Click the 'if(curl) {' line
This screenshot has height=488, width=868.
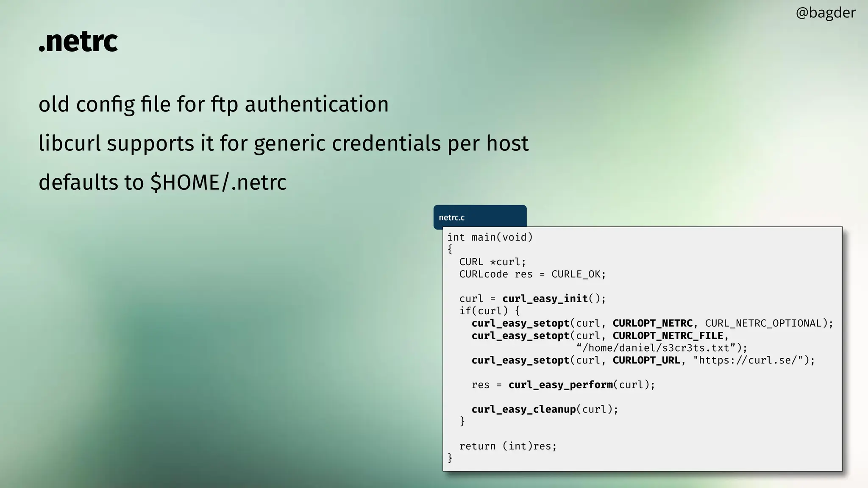[x=490, y=311]
